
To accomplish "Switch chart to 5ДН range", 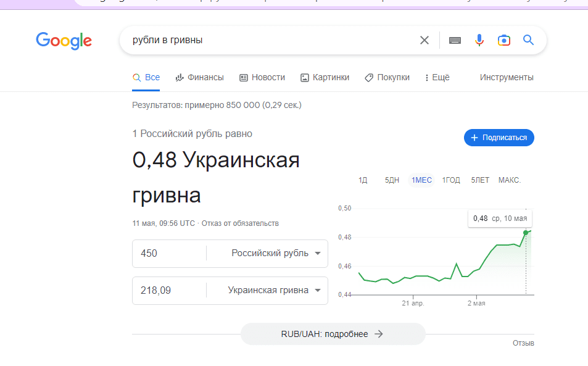I will click(392, 180).
